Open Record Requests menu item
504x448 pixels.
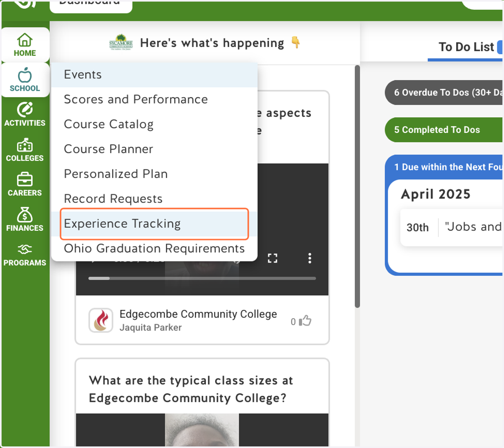(154, 199)
